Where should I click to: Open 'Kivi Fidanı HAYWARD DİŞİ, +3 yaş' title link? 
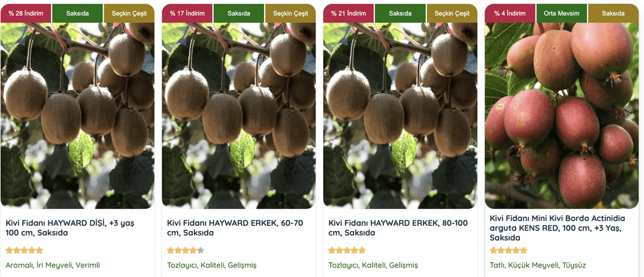coord(70,228)
